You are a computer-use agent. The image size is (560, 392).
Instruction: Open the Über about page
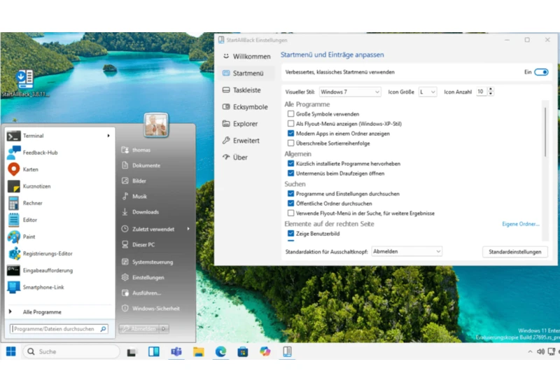pyautogui.click(x=246, y=157)
